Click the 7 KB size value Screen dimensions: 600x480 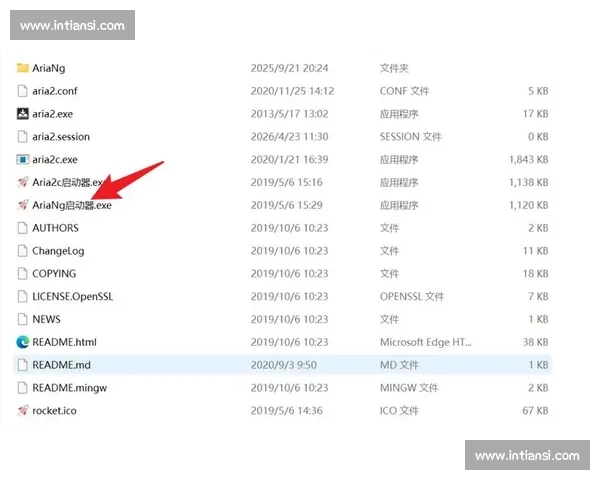(538, 297)
